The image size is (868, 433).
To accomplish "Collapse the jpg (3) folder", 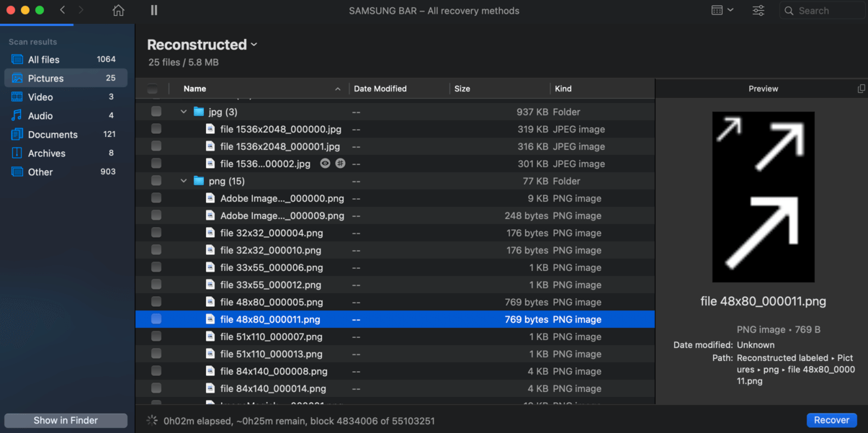I will (x=184, y=112).
